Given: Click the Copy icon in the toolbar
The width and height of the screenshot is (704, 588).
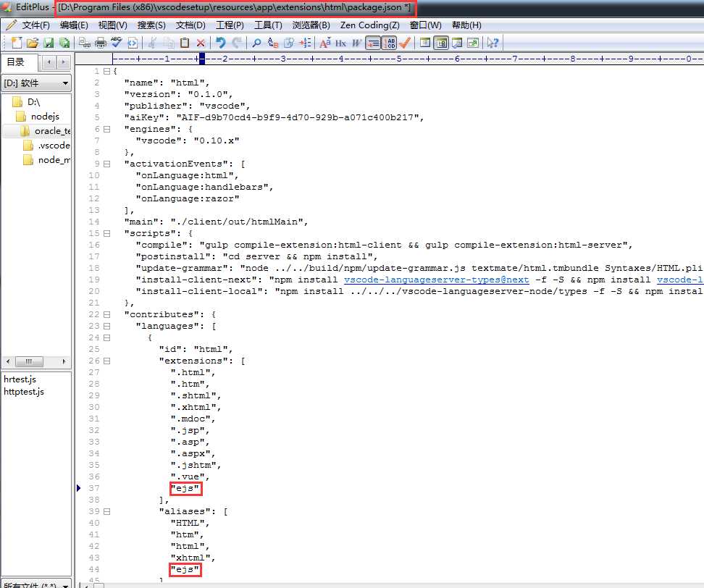Looking at the screenshot, I should 168,43.
